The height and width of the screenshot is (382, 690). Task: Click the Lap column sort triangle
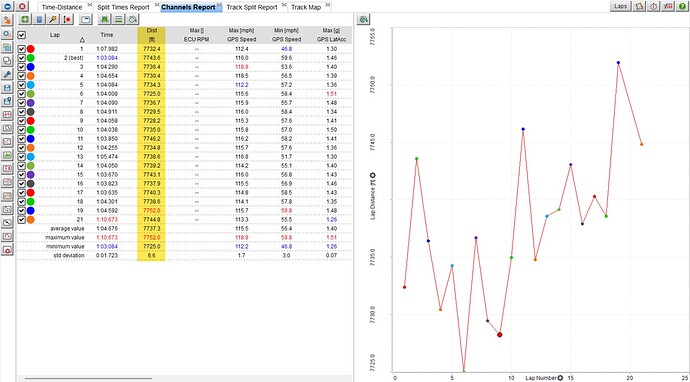pos(82,40)
